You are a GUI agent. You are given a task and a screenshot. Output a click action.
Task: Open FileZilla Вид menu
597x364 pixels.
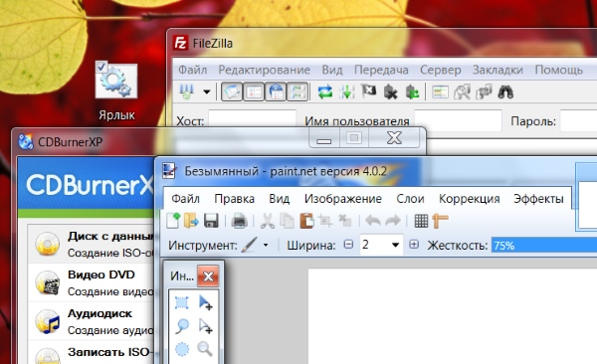point(332,70)
